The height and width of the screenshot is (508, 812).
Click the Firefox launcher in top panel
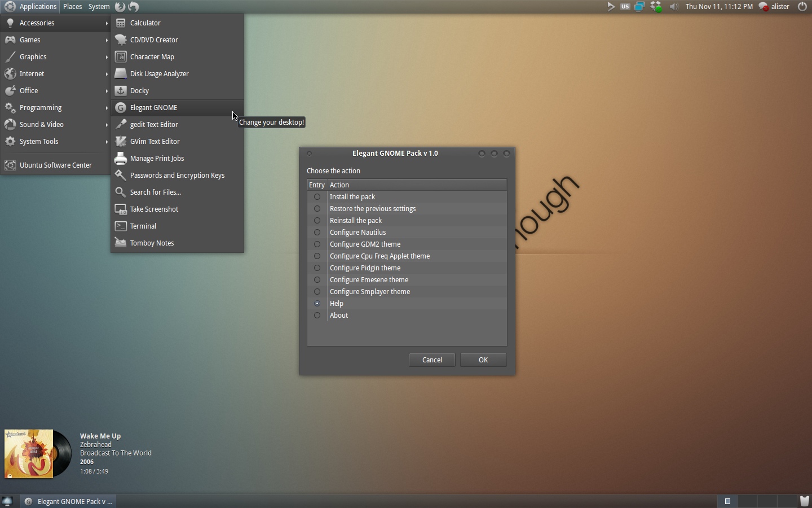(x=120, y=7)
